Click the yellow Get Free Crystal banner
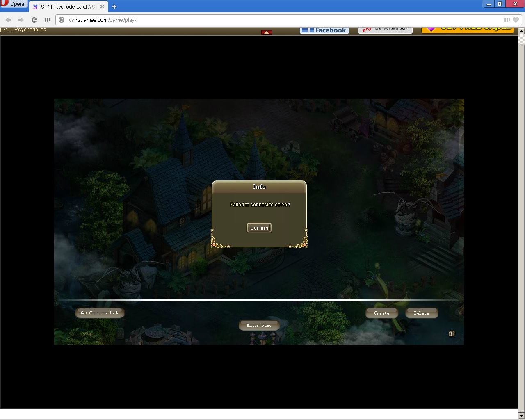This screenshot has width=525, height=420. [468, 30]
